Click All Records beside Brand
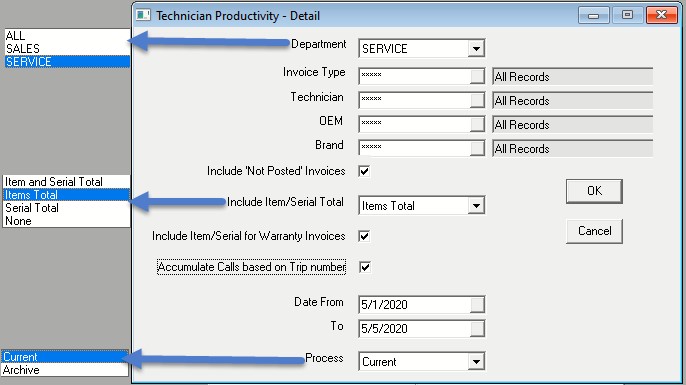 point(573,149)
